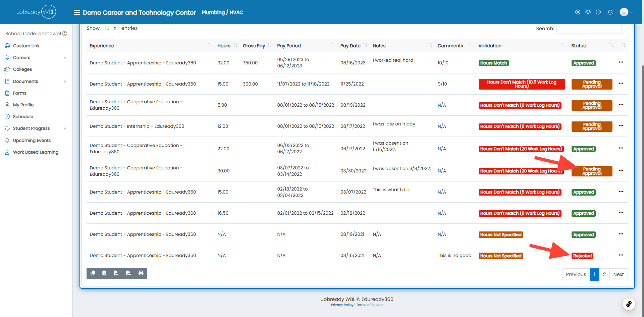Export table as PDF file

pyautogui.click(x=128, y=273)
